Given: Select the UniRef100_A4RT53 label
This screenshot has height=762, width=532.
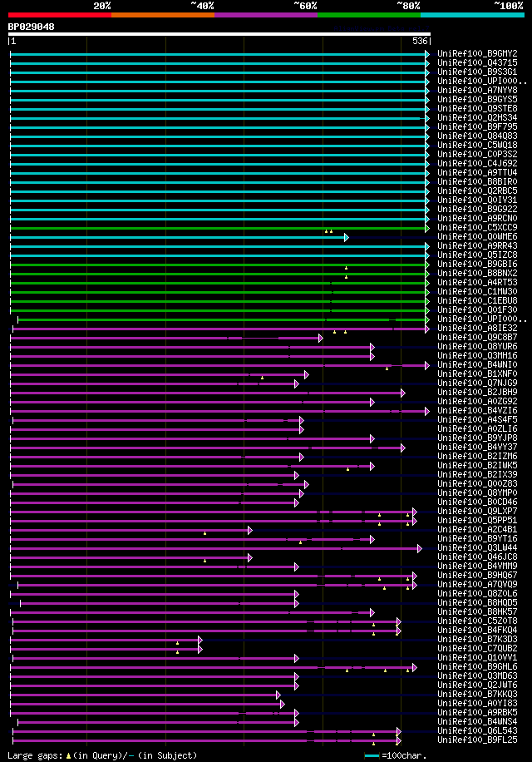Looking at the screenshot, I should pyautogui.click(x=477, y=282).
